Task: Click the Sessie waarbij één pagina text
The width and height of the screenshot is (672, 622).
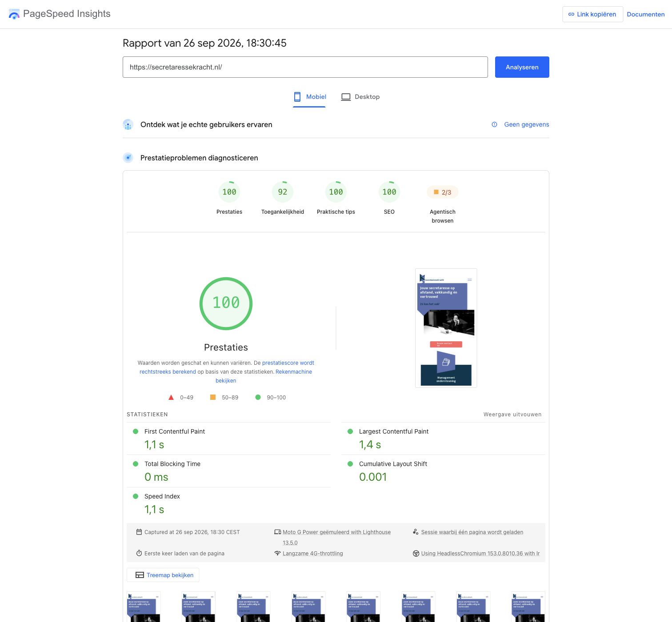Action: (472, 532)
